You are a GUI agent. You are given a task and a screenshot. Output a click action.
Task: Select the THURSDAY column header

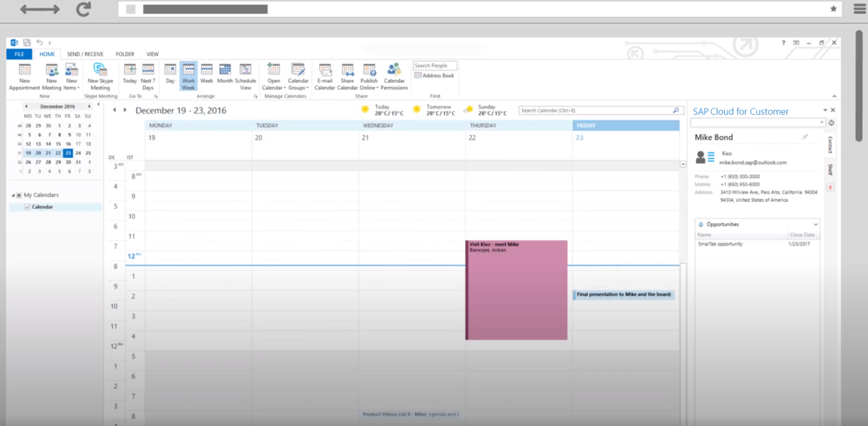pos(518,125)
